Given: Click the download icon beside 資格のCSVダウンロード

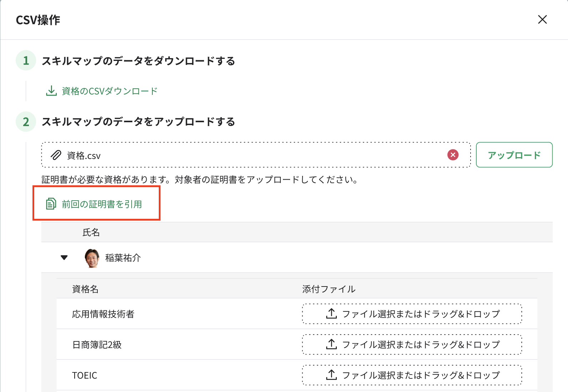Looking at the screenshot, I should (x=51, y=91).
